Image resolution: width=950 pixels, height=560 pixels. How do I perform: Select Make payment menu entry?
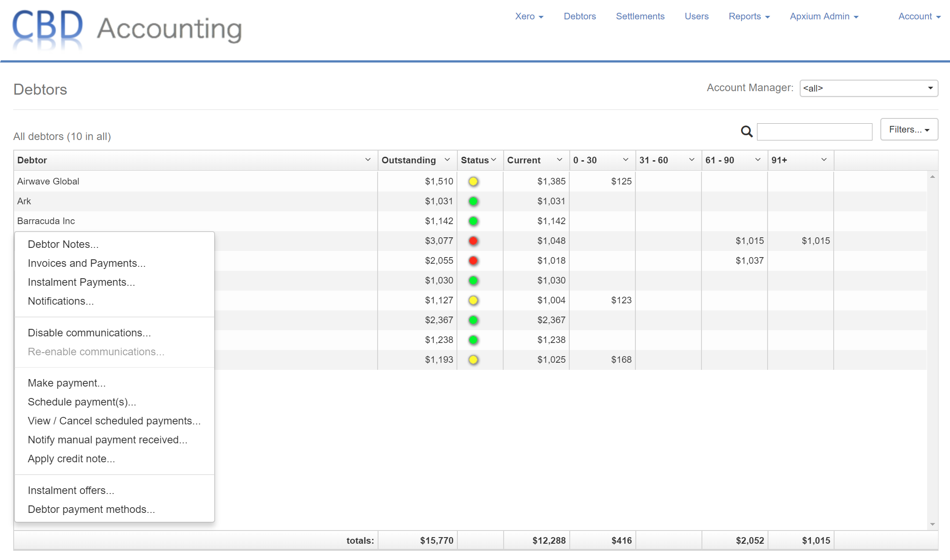(x=115, y=383)
